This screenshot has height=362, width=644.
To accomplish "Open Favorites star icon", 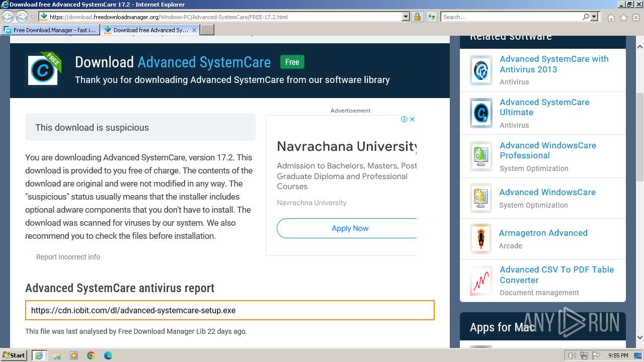I will click(x=623, y=18).
